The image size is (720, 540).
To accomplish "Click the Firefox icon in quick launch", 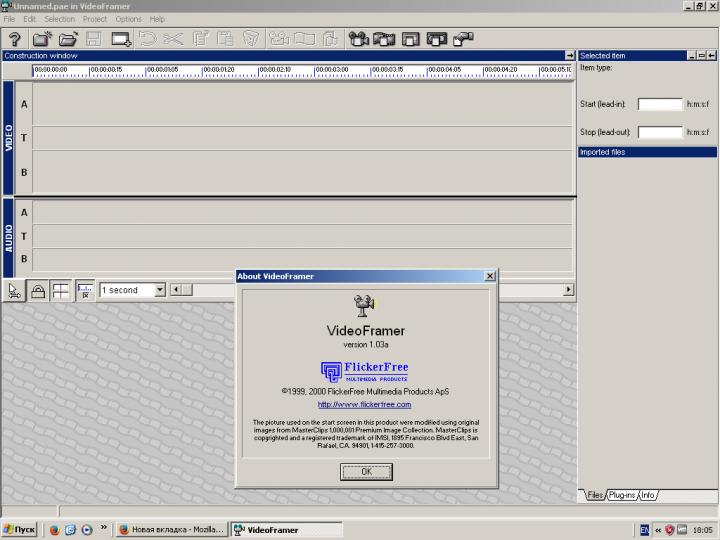I will 54,529.
